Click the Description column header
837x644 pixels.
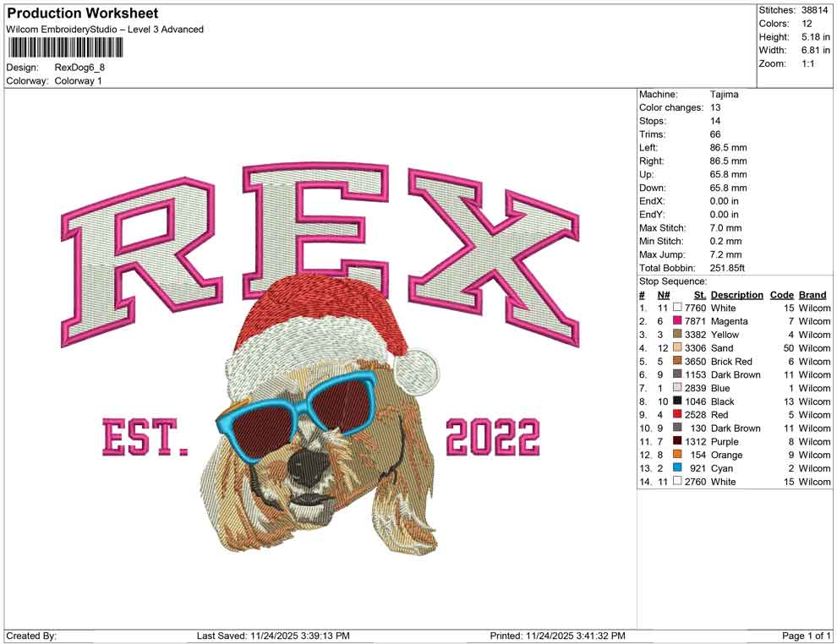pos(737,294)
